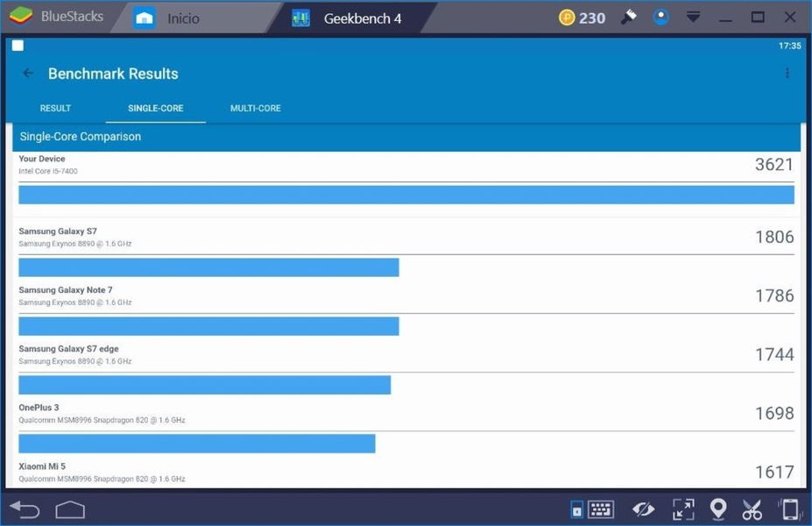This screenshot has width=812, height=526.
Task: Click the score value 1806
Action: (x=774, y=237)
